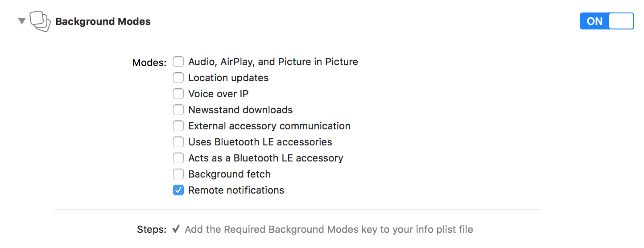This screenshot has width=644, height=248.
Task: Collapse the Background Modes disclosure triangle
Action: pyautogui.click(x=21, y=21)
